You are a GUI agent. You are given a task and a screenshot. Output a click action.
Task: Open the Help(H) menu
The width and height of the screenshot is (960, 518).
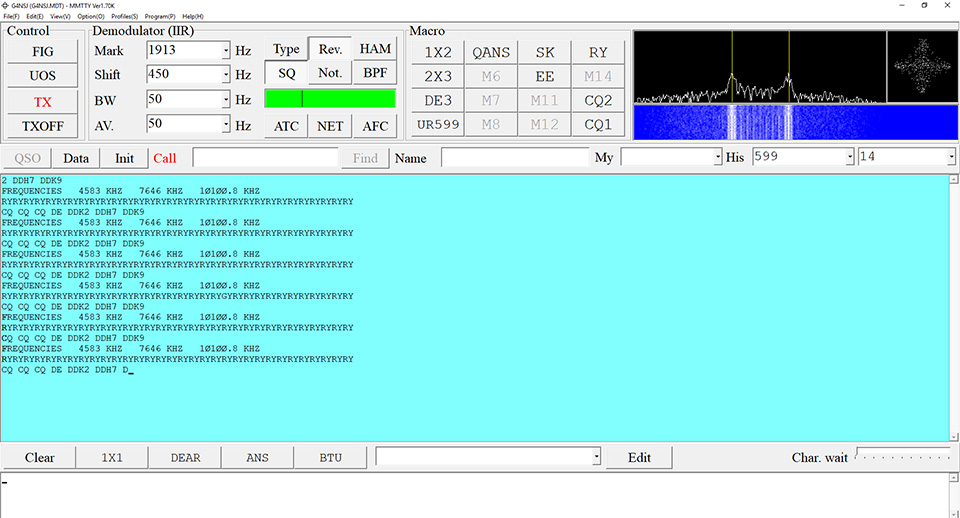tap(193, 17)
